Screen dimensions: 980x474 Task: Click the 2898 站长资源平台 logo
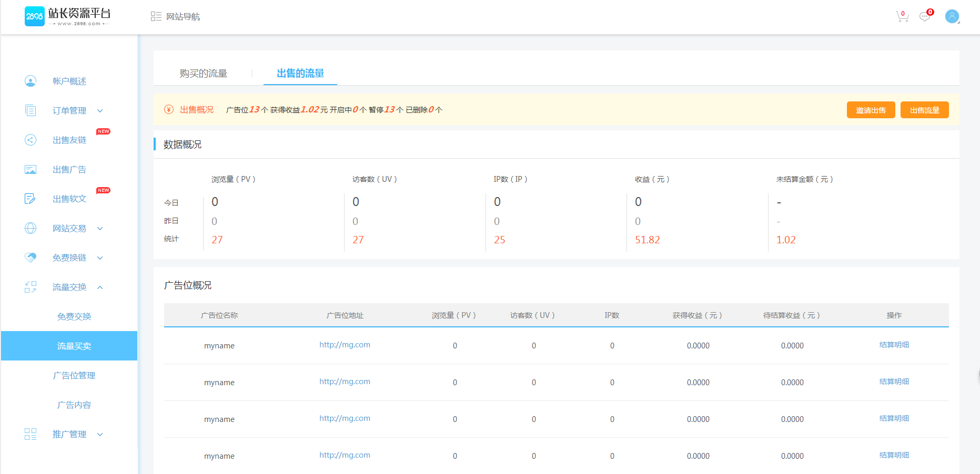tap(67, 16)
